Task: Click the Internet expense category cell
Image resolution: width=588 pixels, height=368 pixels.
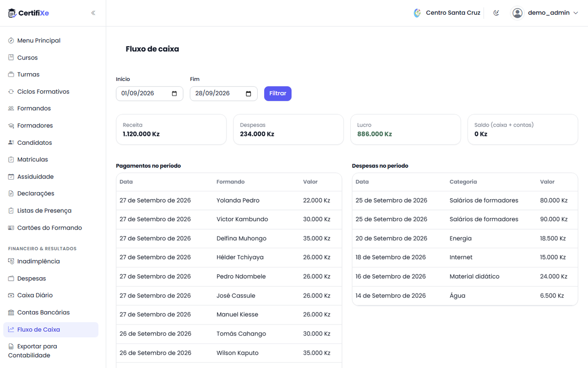Action: coord(461,257)
